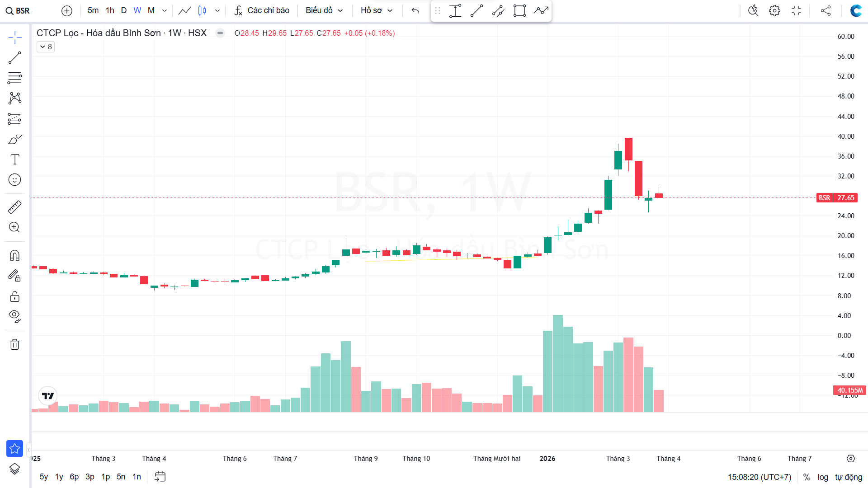Open the Hồ sơ dropdown menu

point(377,10)
